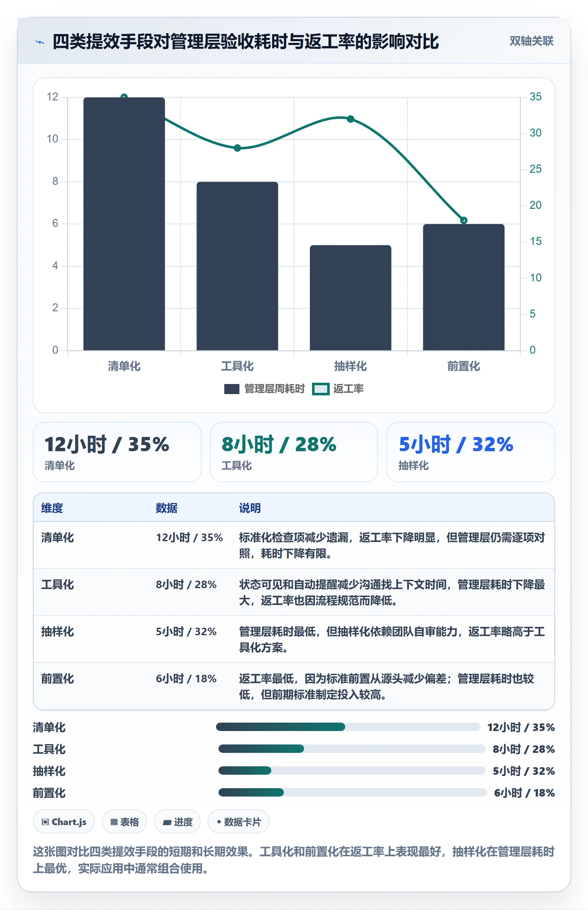Click the 清单化 progress bar
Screen dimensions: 588x910
pyautogui.click(x=348, y=727)
